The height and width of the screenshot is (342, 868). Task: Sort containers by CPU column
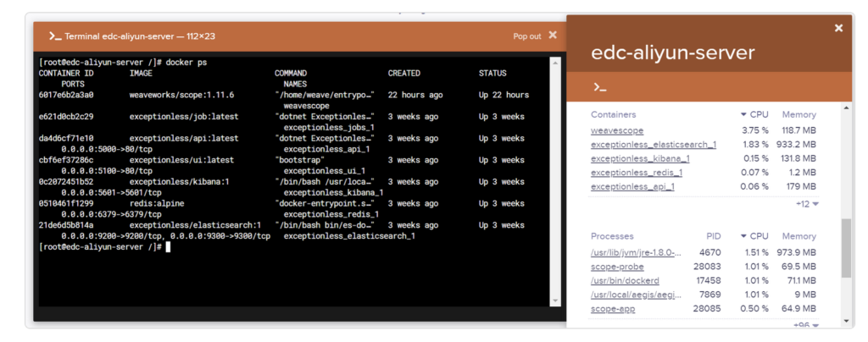tap(754, 115)
